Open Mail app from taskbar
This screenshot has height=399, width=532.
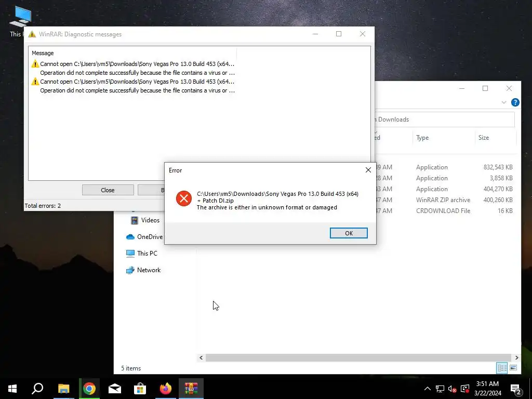click(x=115, y=389)
